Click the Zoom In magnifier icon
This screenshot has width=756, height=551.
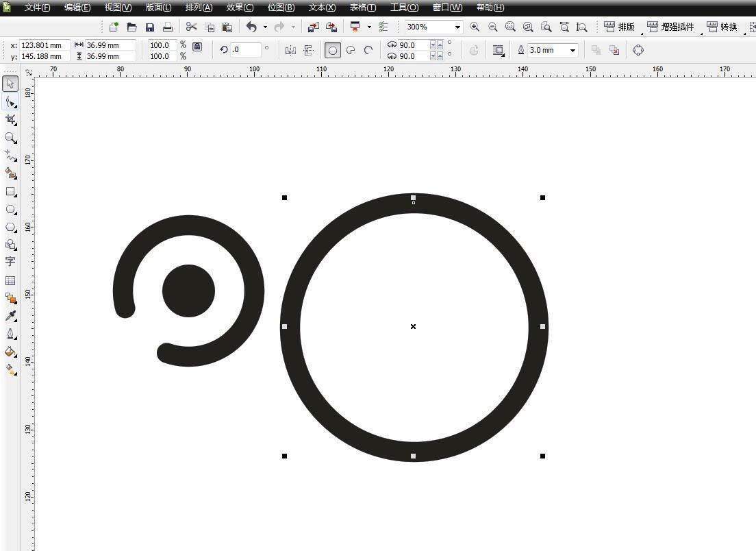(x=475, y=27)
